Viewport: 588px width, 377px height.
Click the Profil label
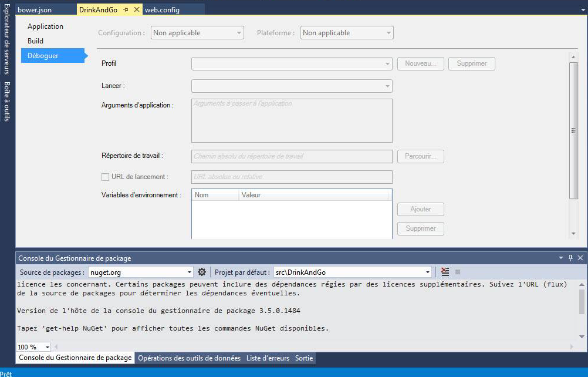(109, 63)
